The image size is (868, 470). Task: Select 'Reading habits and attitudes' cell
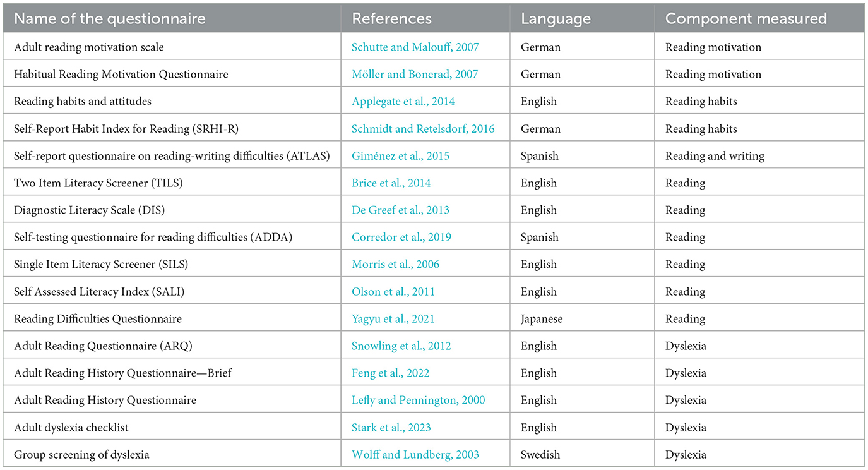[171, 102]
